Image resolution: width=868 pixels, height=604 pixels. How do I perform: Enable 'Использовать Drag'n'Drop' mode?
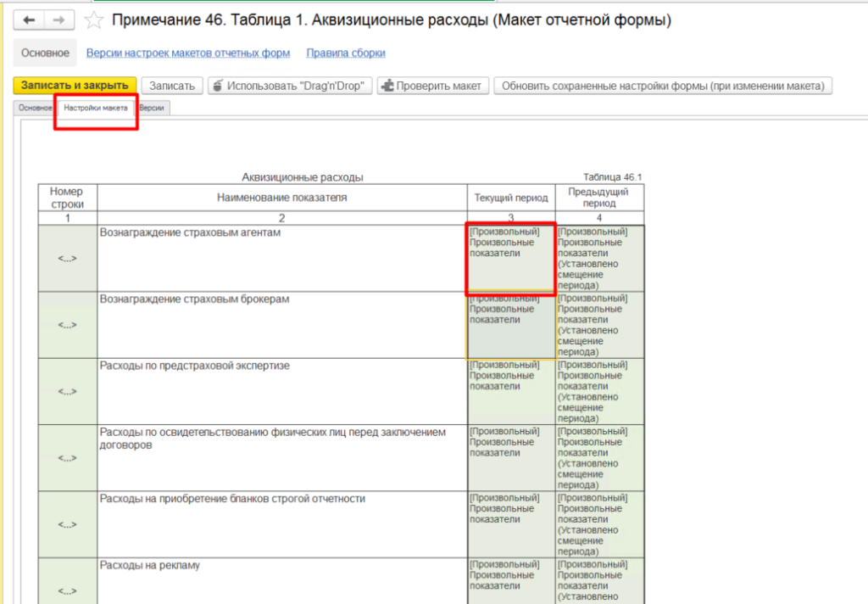point(291,86)
